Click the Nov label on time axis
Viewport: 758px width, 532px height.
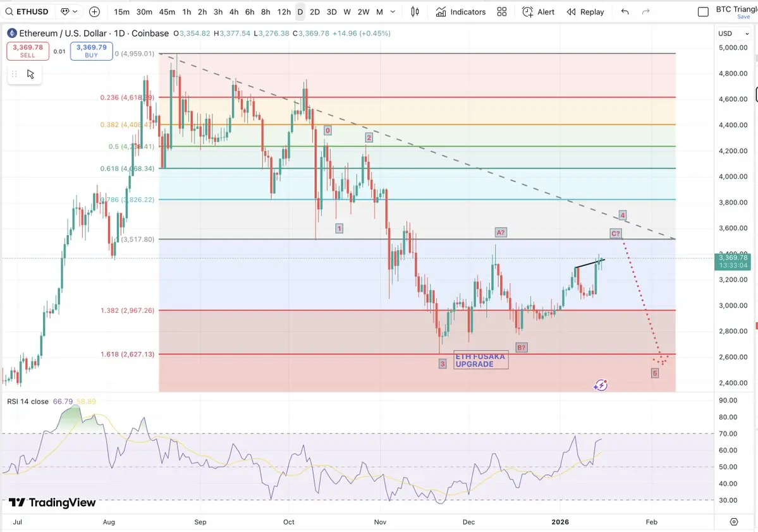point(381,522)
